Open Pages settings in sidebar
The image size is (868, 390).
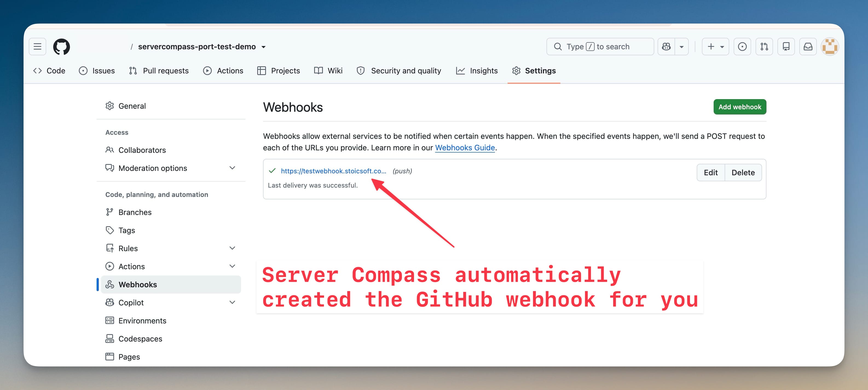point(171,357)
